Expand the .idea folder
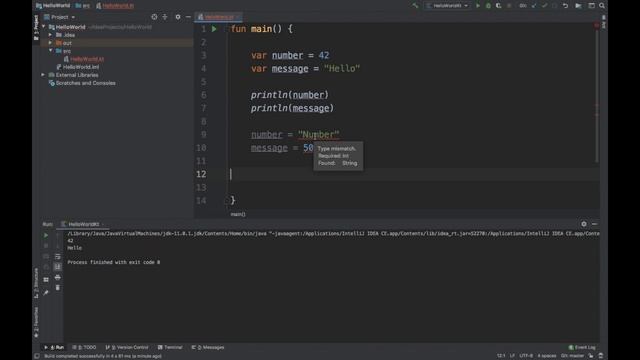 click(x=51, y=35)
